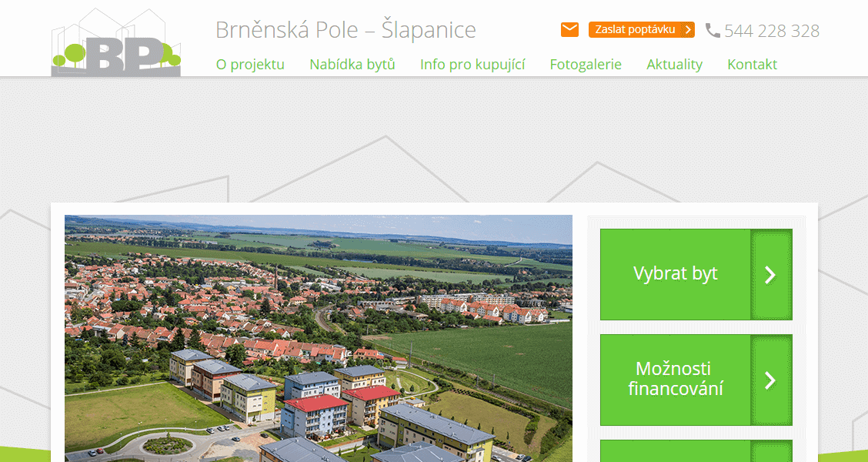Click the Zaslat poptávku orange button
The image size is (868, 462).
642,30
